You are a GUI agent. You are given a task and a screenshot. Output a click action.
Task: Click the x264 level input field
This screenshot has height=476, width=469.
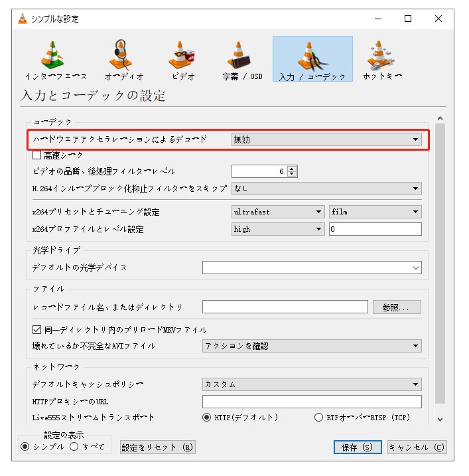[375, 229]
